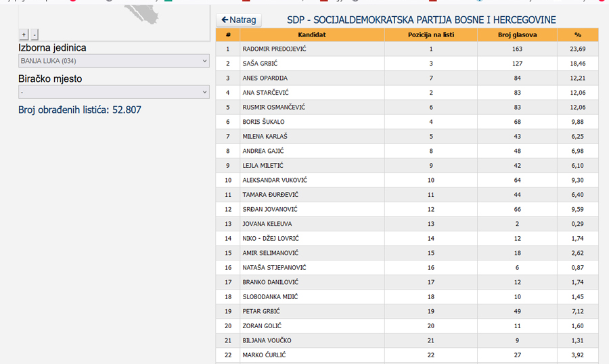The image size is (609, 364).
Task: Select candidate ALEKSANDAR VUKOVIĆ
Action: 275,180
